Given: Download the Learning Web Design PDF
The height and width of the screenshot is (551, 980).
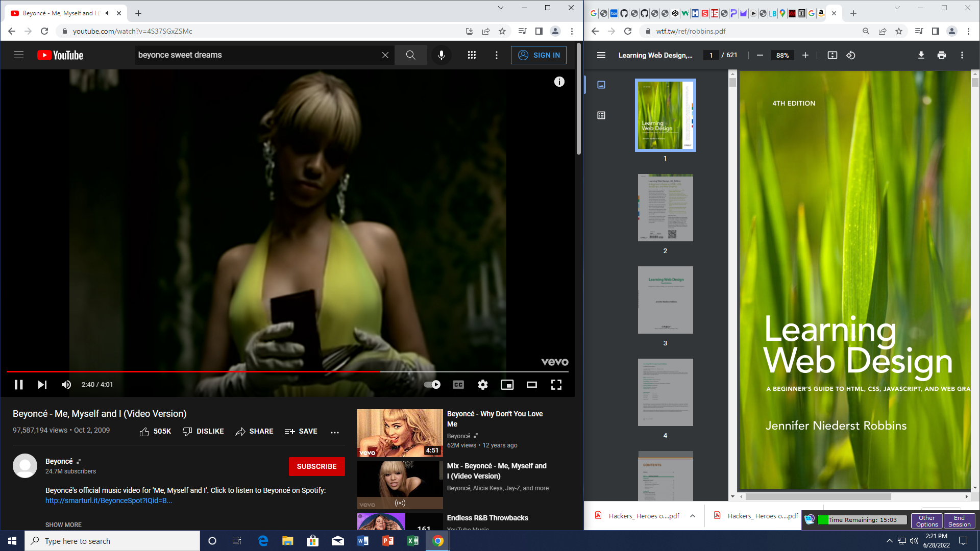Looking at the screenshot, I should tap(921, 55).
